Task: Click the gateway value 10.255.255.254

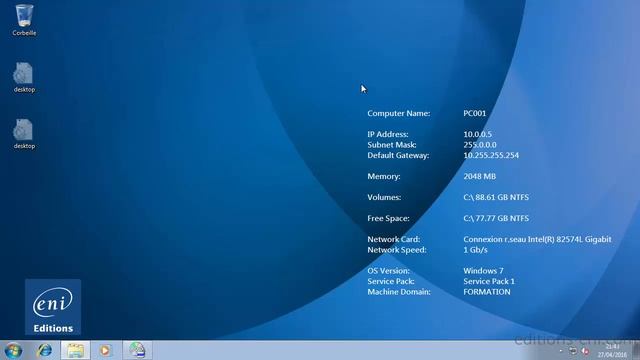Action: click(x=491, y=156)
